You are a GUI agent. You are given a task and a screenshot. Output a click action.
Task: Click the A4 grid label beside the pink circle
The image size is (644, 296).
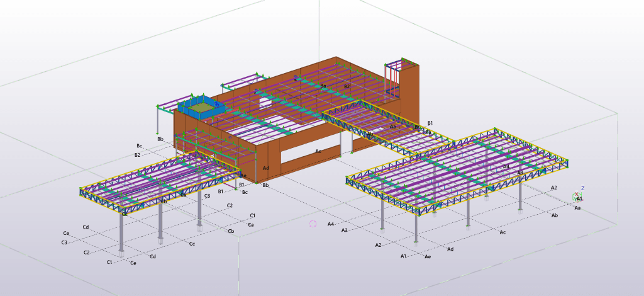(x=330, y=224)
